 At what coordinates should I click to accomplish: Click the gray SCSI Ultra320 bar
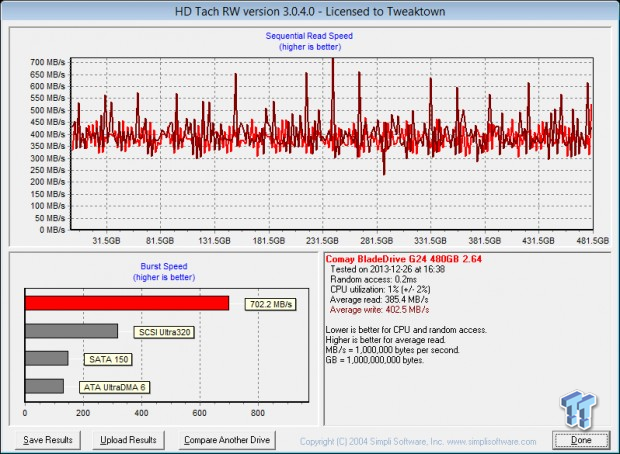coord(71,331)
